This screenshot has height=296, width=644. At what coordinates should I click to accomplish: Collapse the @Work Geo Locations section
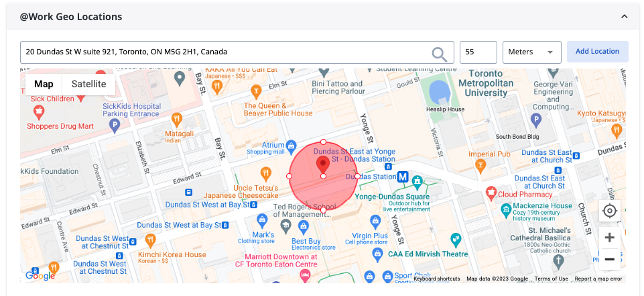click(x=624, y=16)
